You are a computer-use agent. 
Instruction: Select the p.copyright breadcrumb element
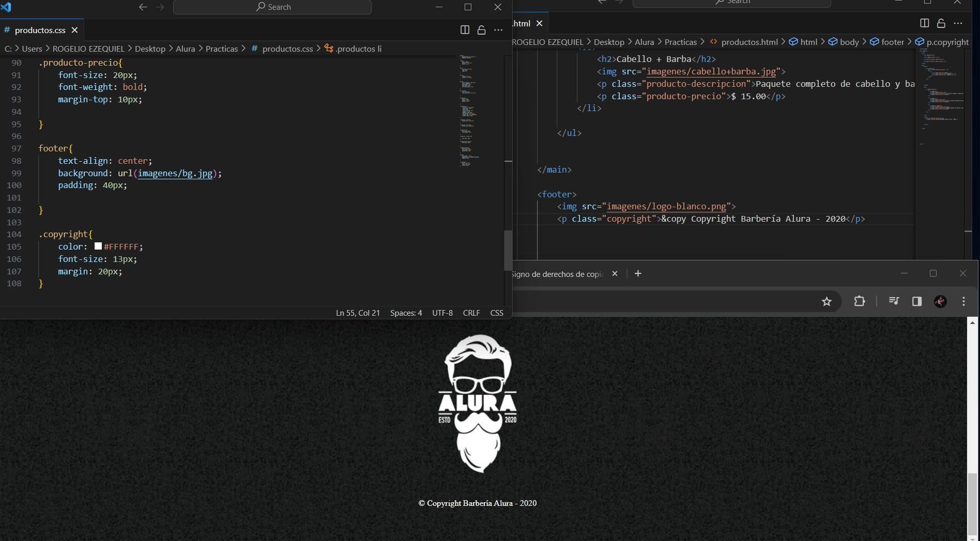coord(942,42)
